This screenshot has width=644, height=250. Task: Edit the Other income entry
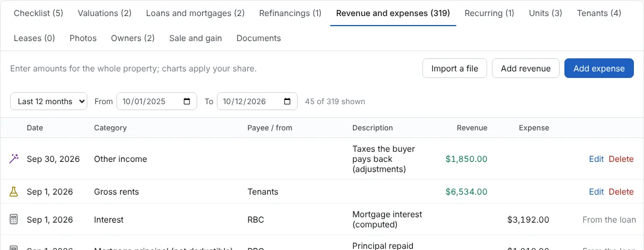[596, 159]
